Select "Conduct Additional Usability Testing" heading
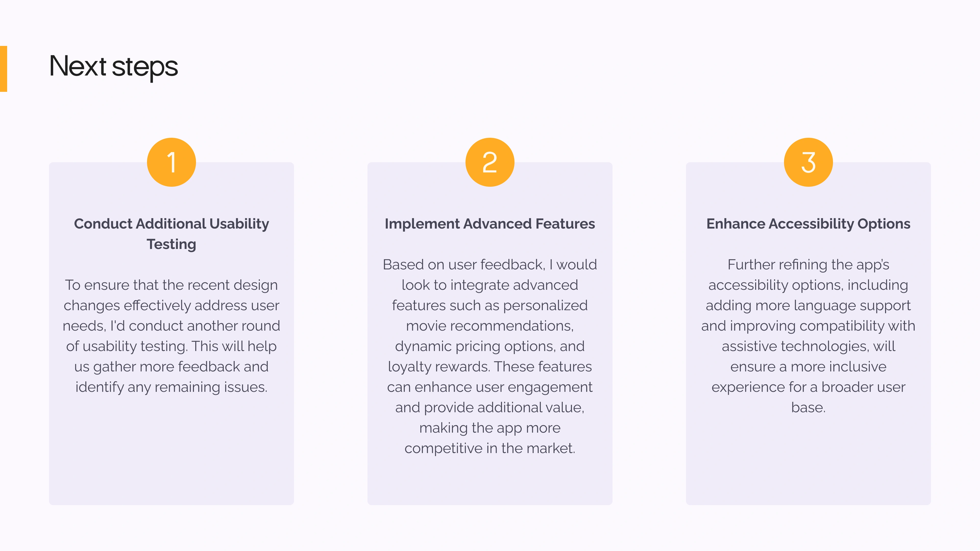Viewport: 980px width, 551px height. (171, 234)
